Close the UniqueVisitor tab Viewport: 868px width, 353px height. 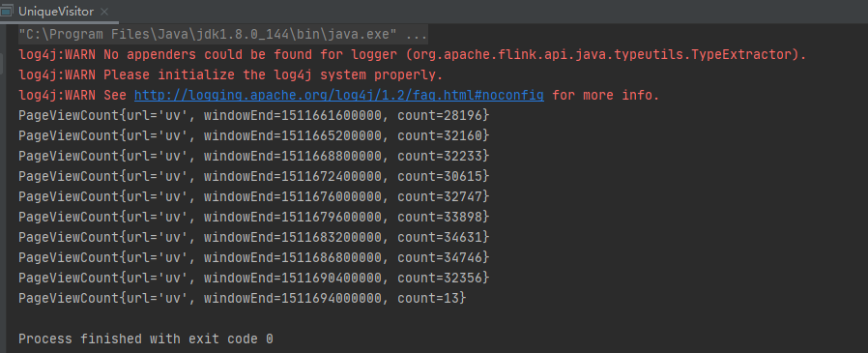pyautogui.click(x=104, y=11)
